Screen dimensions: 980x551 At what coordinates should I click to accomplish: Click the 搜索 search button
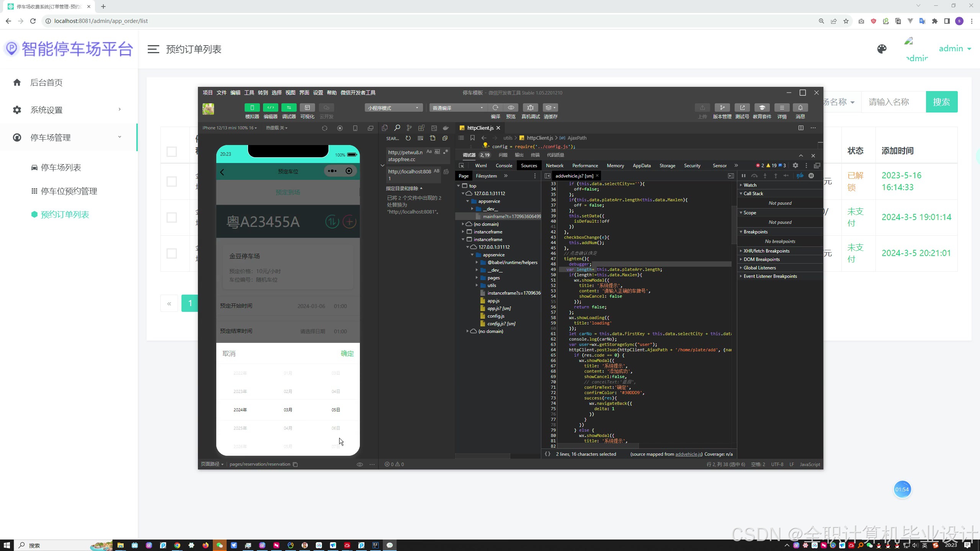click(x=941, y=102)
